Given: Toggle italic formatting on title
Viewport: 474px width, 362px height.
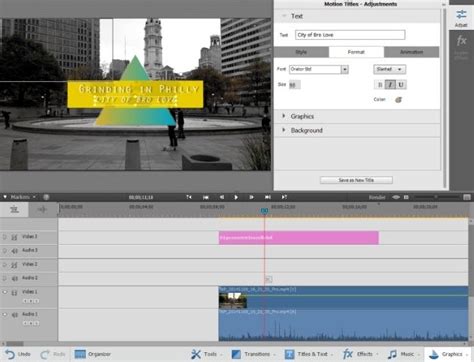Looking at the screenshot, I should tap(390, 85).
